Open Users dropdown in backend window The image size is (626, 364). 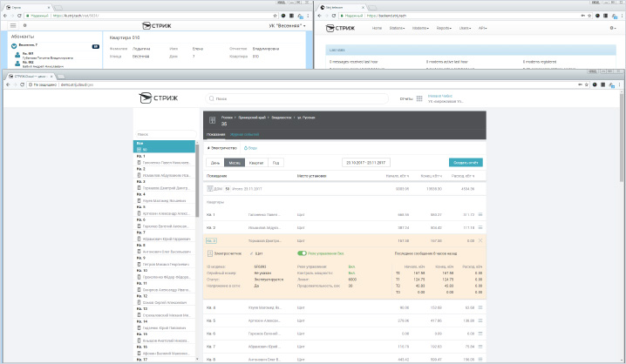(x=465, y=29)
